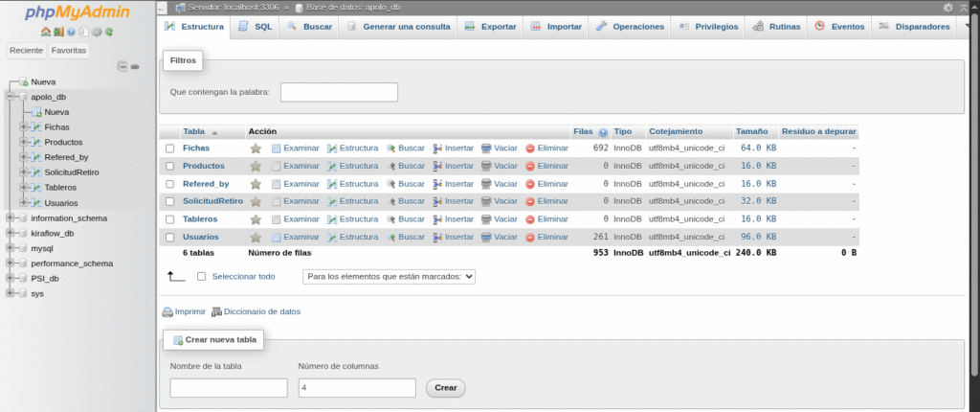980x412 pixels.
Task: Click the log out door icon
Action: [x=58, y=32]
